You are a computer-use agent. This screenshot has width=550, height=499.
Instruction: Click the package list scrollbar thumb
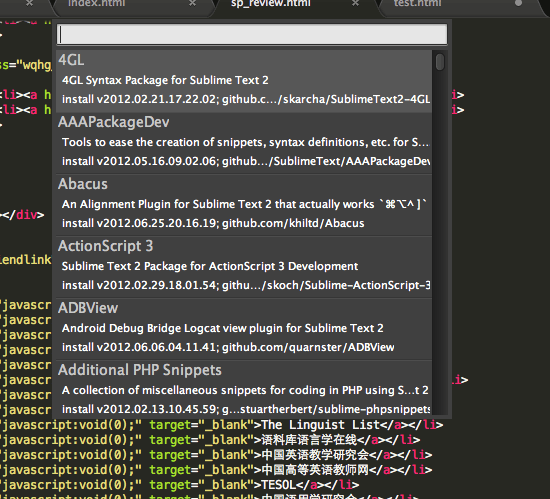(440, 62)
